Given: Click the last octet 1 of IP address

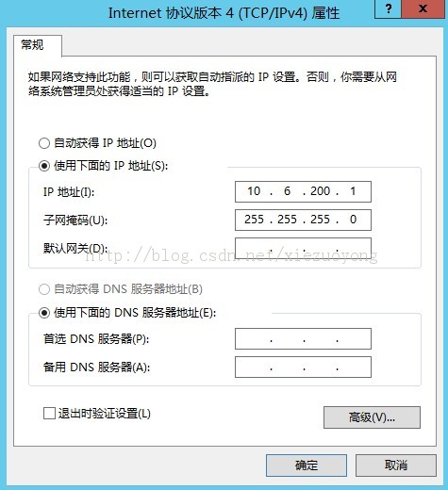Looking at the screenshot, I should point(353,191).
